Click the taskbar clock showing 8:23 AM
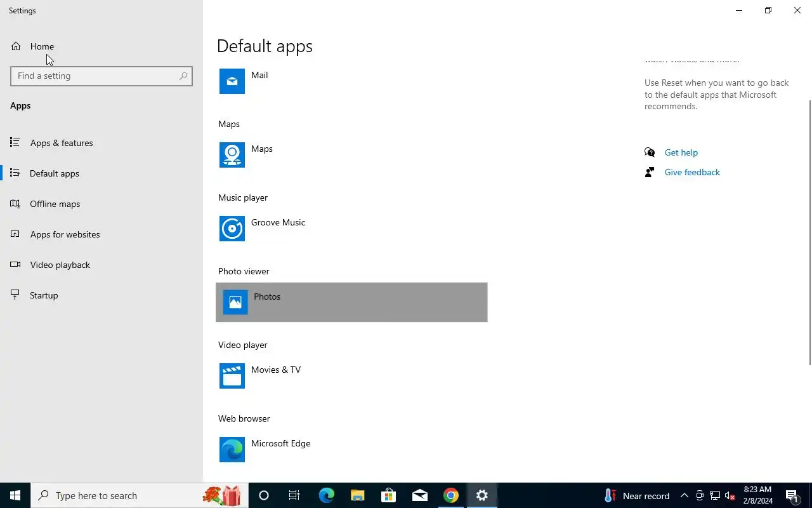 click(757, 495)
